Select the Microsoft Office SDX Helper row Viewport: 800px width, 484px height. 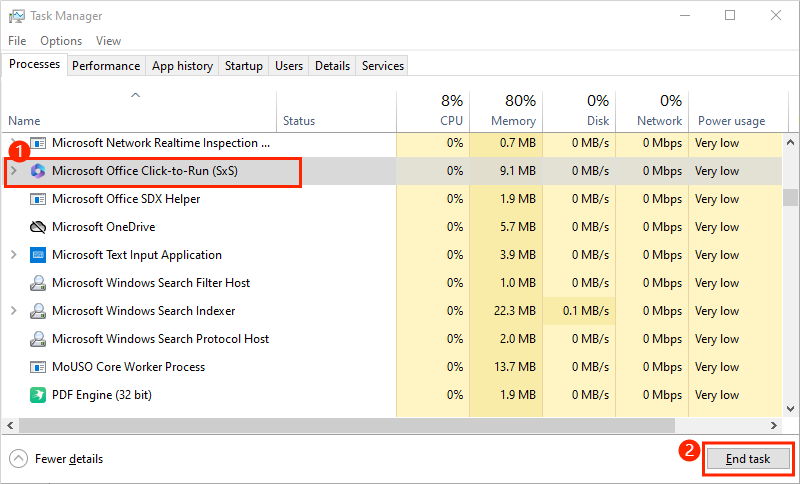391,199
